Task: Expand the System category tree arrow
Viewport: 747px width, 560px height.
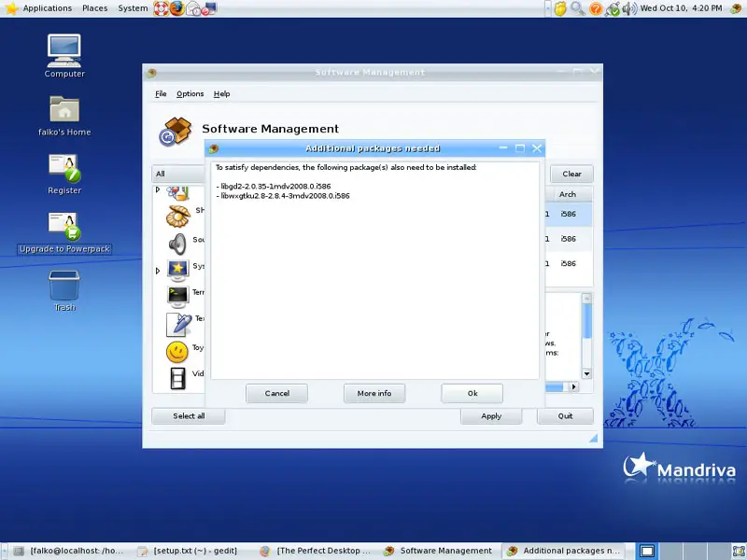Action: [158, 271]
